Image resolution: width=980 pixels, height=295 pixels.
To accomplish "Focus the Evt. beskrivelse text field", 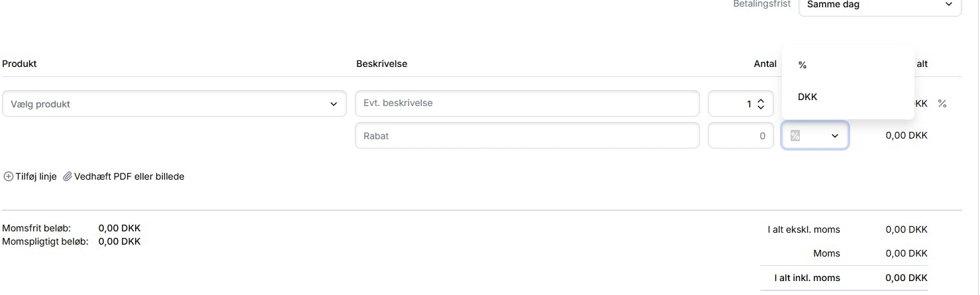I will (526, 103).
